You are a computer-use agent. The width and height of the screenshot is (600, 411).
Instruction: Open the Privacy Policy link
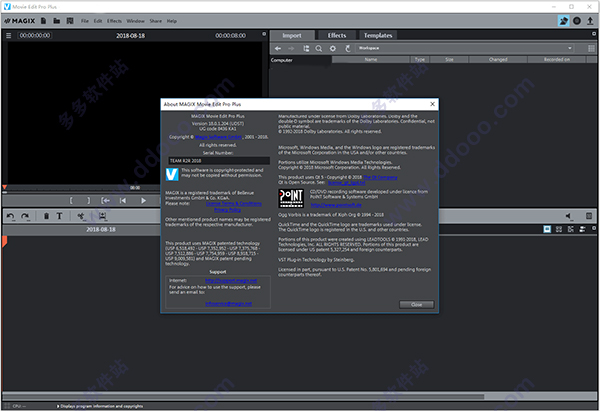coord(227,210)
